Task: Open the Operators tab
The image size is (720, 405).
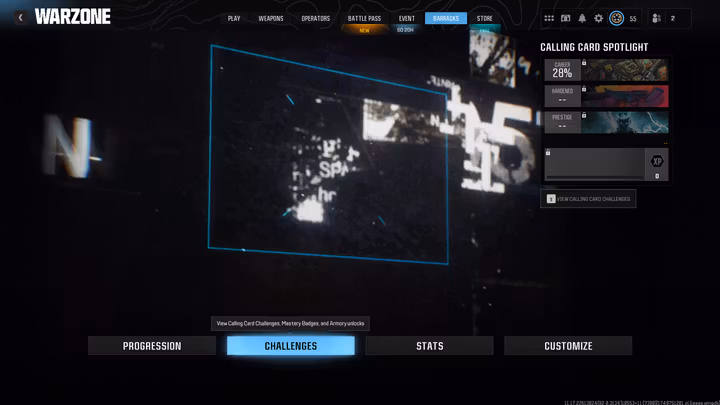Action: [x=315, y=18]
